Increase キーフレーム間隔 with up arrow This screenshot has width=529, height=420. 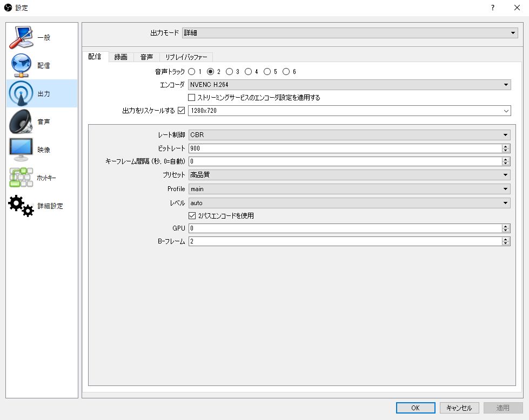505,159
